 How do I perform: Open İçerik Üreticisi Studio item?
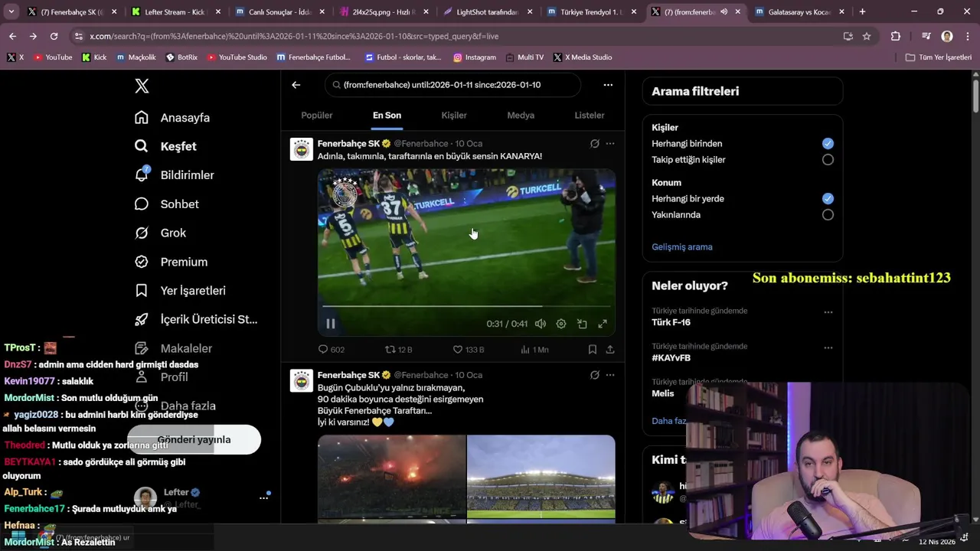[x=196, y=319]
